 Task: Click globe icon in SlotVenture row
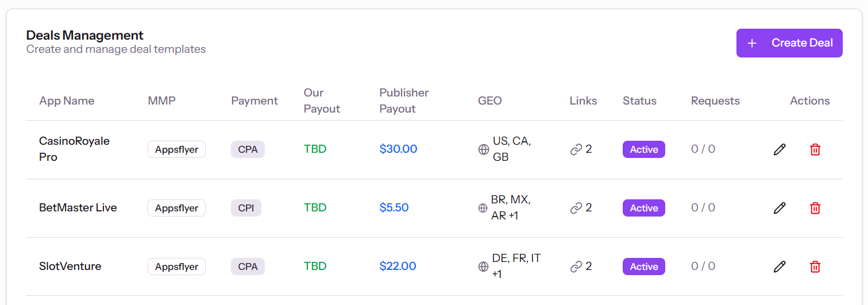pos(484,267)
